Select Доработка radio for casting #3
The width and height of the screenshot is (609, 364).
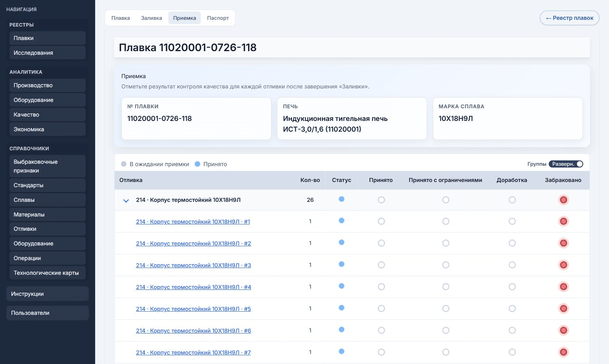pos(512,265)
